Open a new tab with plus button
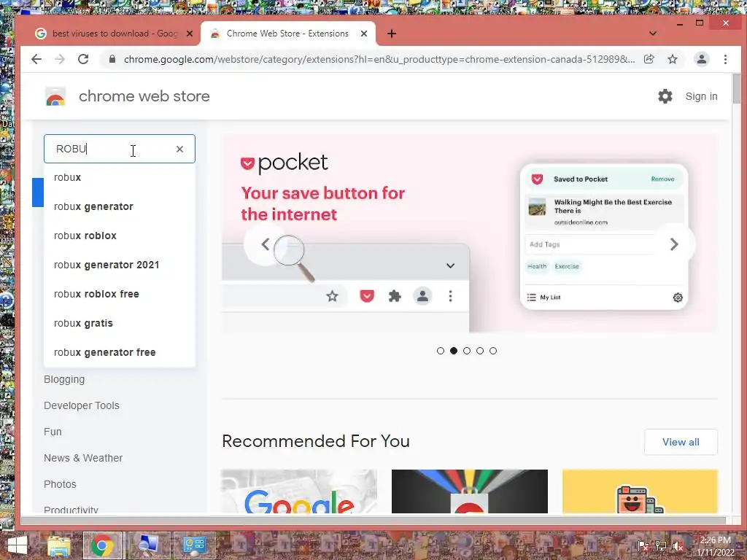 (x=391, y=34)
